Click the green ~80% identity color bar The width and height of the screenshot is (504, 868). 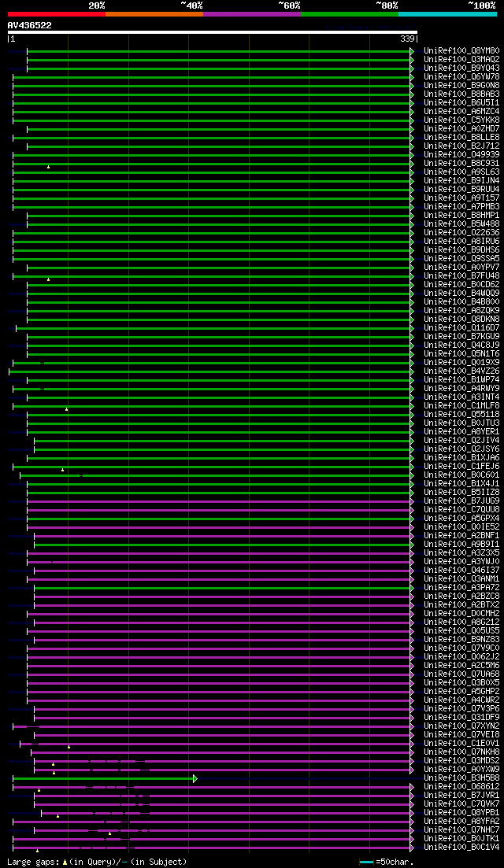350,14
